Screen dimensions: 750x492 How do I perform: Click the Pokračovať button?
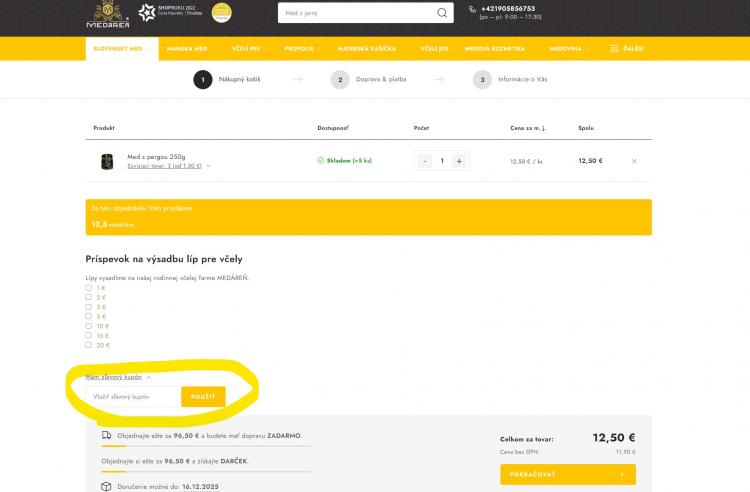point(567,474)
